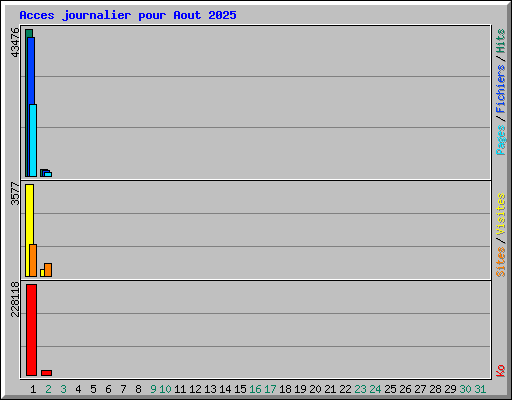512x400 pixels.
Task: Click the red 'Ko' legend label
Action: (501, 371)
